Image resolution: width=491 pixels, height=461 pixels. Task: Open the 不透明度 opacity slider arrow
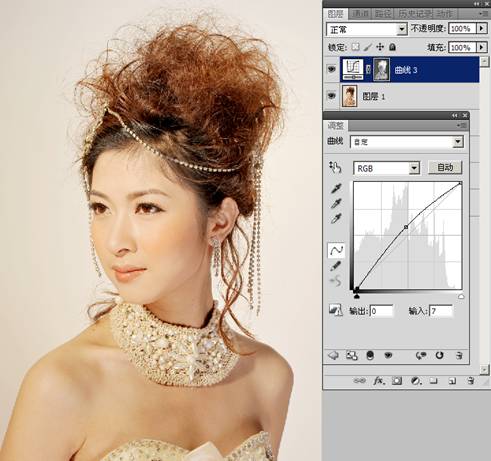point(481,28)
